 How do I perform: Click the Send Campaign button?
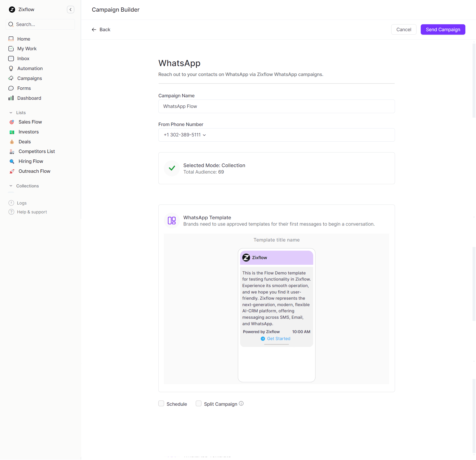tap(443, 30)
